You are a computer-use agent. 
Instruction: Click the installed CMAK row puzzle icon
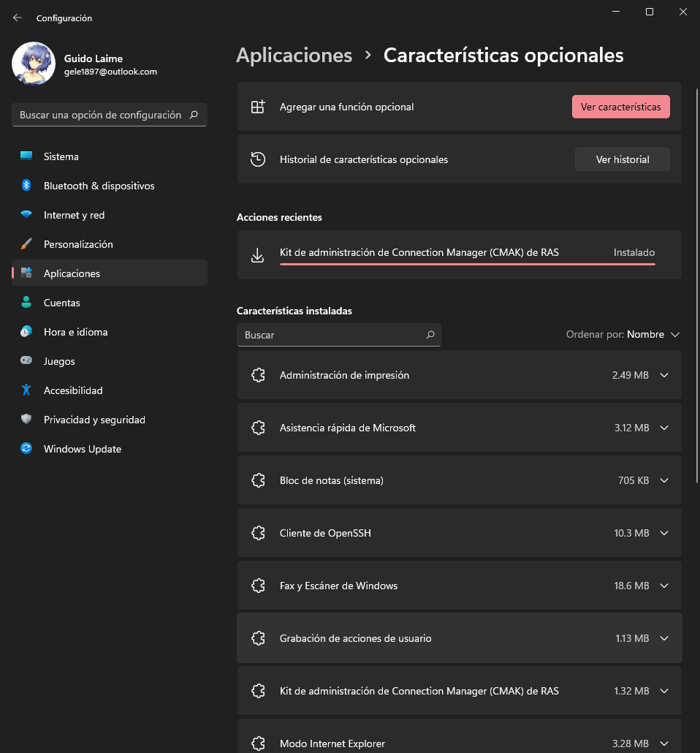[259, 691]
